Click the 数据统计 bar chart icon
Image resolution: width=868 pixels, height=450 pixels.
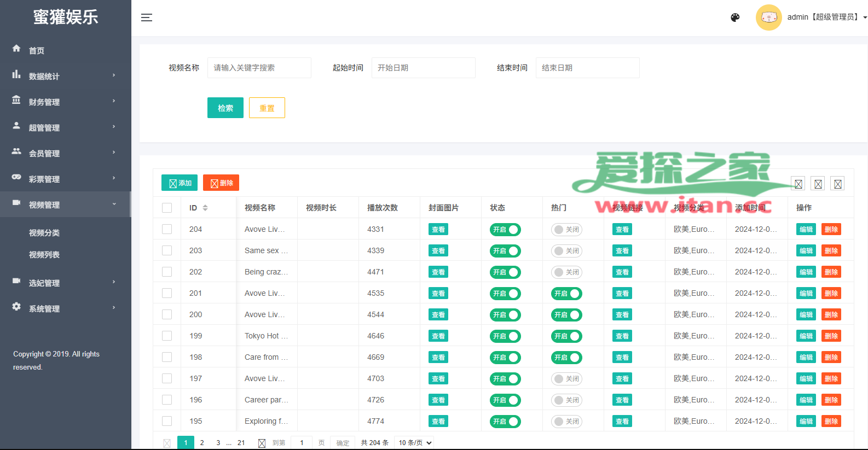pos(16,74)
